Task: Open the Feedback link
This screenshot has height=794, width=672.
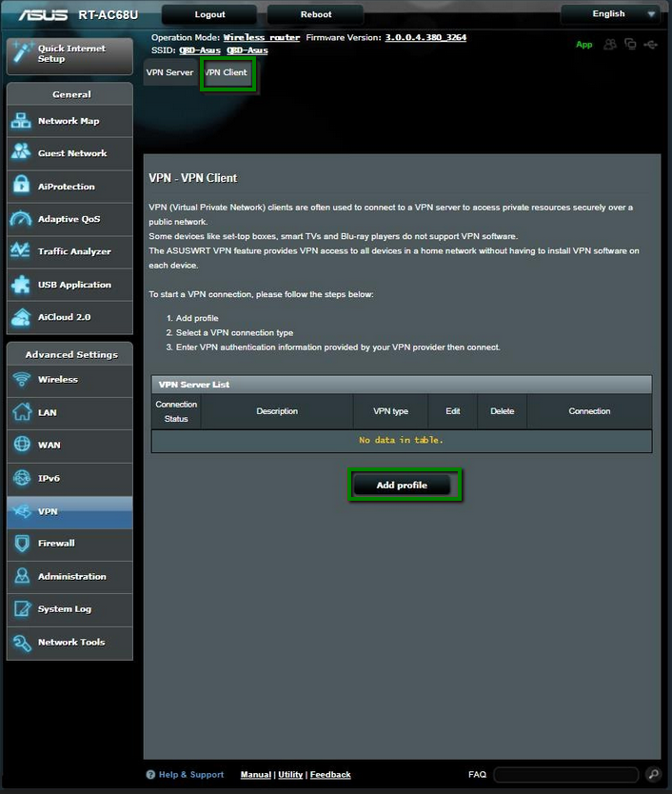Action: click(330, 774)
